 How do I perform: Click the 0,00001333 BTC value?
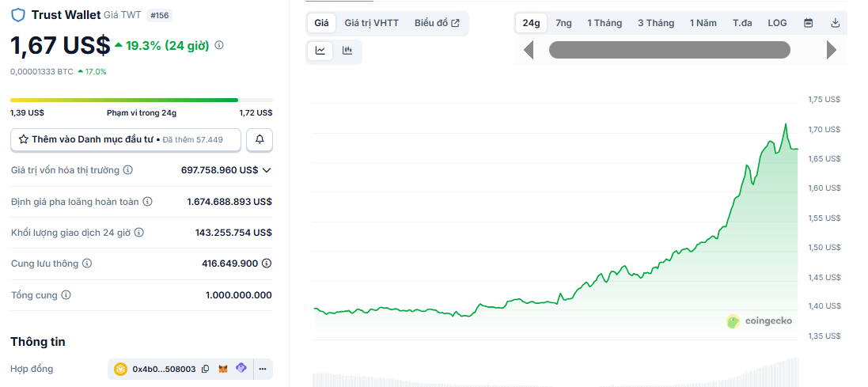point(42,71)
